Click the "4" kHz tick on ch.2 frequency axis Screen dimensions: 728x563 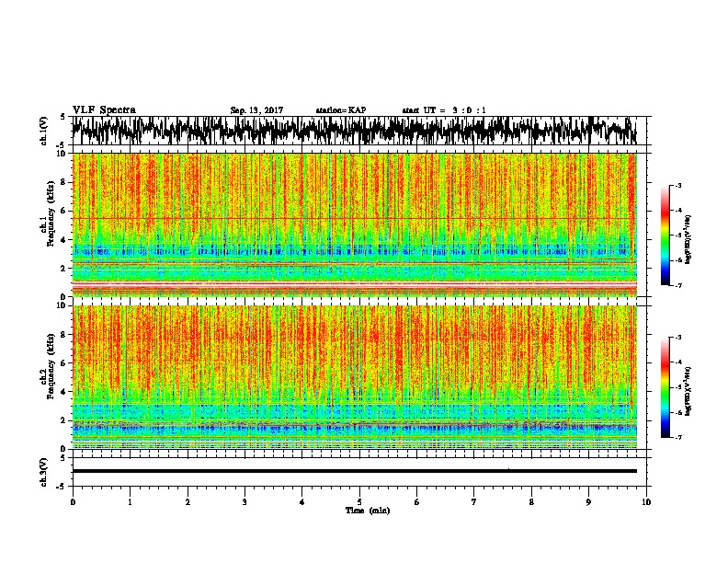click(x=63, y=392)
